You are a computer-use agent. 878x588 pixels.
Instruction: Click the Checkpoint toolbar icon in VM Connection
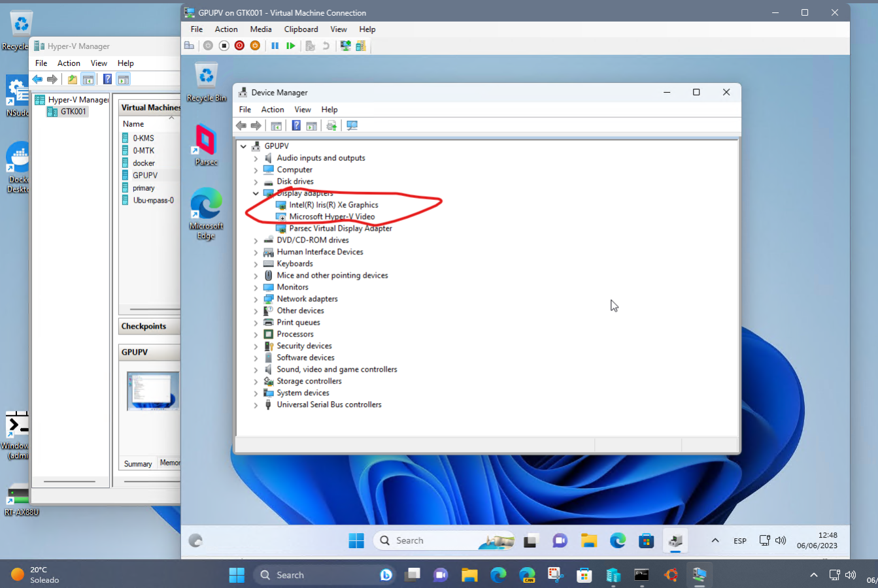point(311,46)
